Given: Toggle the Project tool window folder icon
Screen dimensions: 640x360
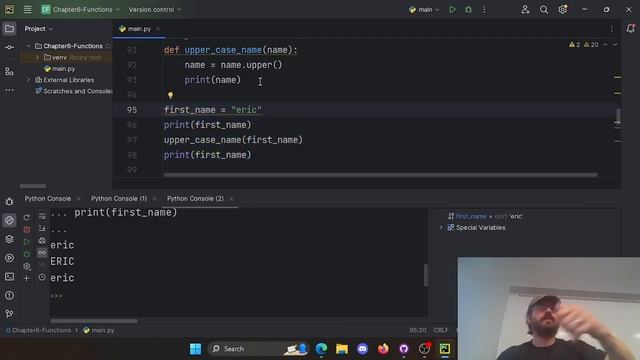Looking at the screenshot, I should pos(9,29).
